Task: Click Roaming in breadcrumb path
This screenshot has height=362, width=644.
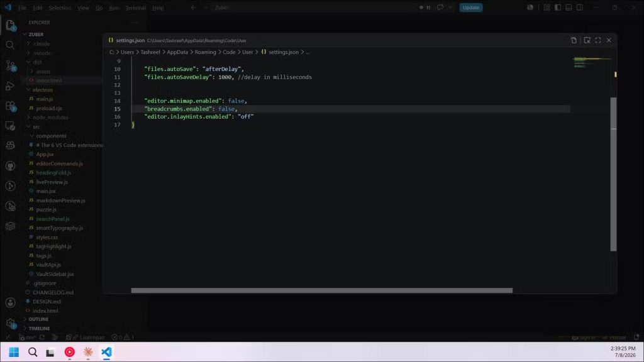Action: [206, 52]
